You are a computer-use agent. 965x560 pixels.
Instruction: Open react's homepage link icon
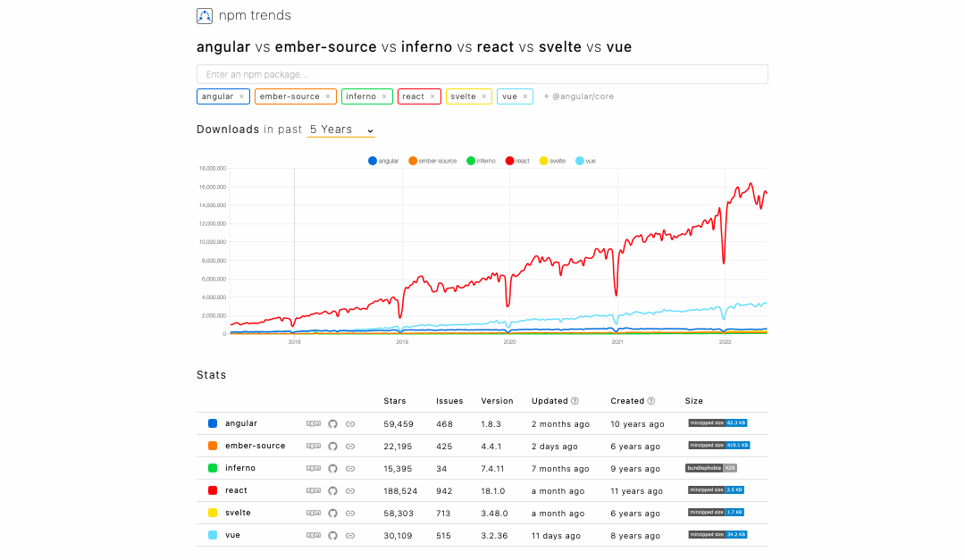tap(350, 490)
